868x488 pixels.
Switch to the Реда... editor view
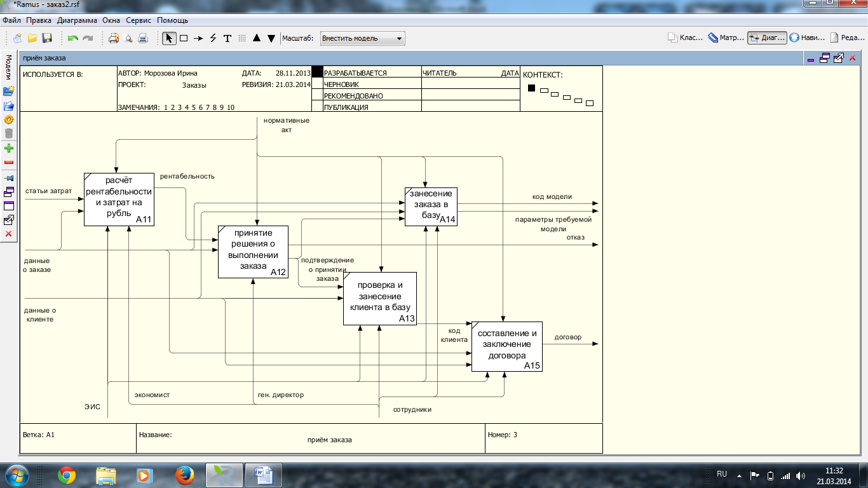tap(848, 38)
